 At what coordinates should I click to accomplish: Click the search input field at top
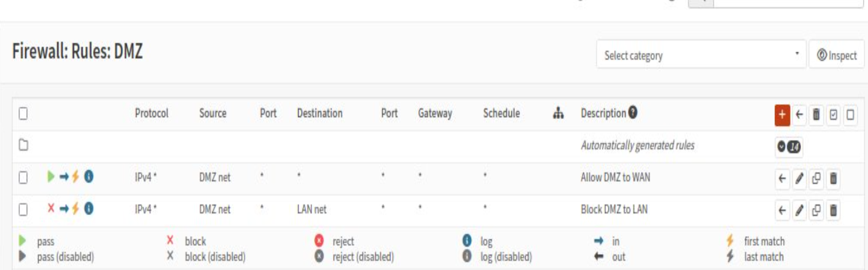coord(787,3)
